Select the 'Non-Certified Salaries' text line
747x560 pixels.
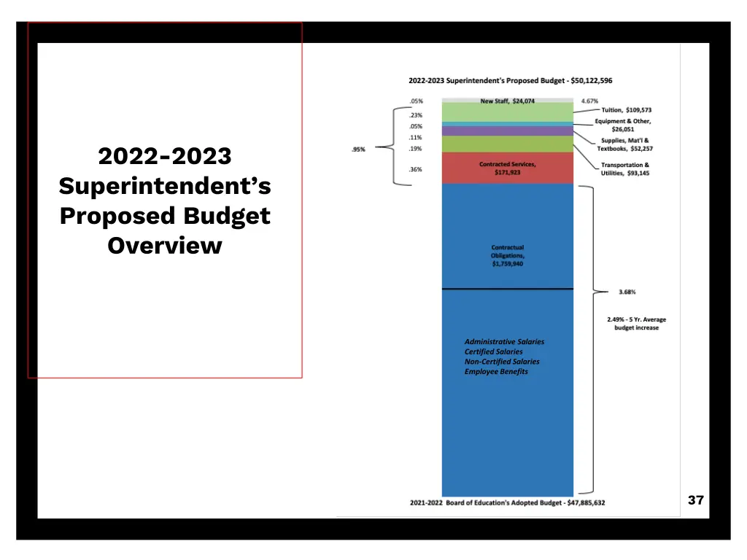coord(502,362)
